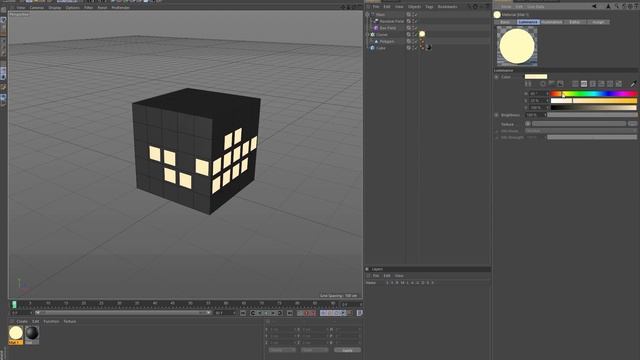Screen dimensions: 640x360
Task: Switch to the Assign tab
Action: pyautogui.click(x=598, y=22)
